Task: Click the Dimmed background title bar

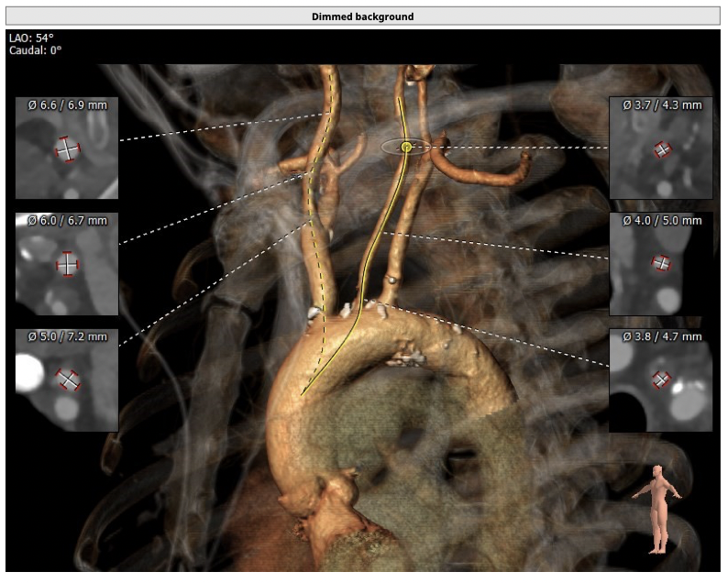Action: coord(362,16)
